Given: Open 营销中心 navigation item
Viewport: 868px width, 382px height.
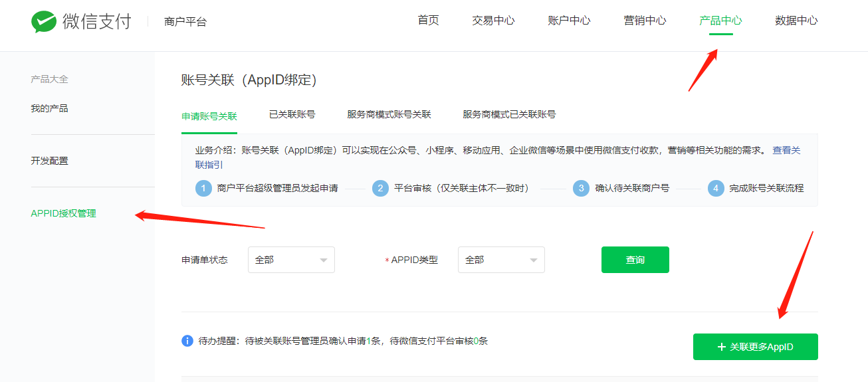Looking at the screenshot, I should 645,20.
